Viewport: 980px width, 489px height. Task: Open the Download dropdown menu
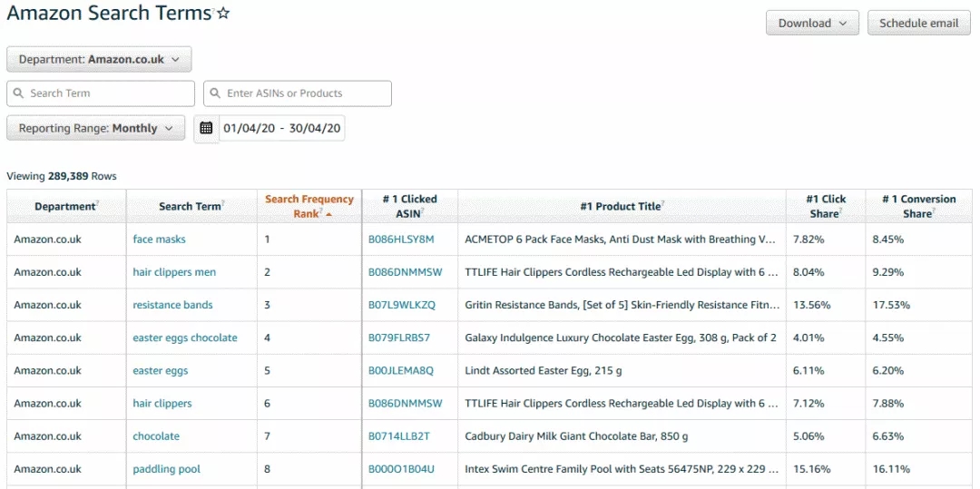[812, 23]
